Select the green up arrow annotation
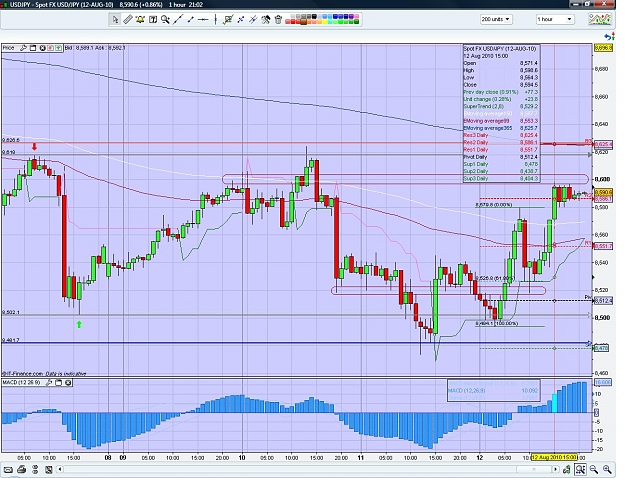The image size is (625, 478). 79,325
